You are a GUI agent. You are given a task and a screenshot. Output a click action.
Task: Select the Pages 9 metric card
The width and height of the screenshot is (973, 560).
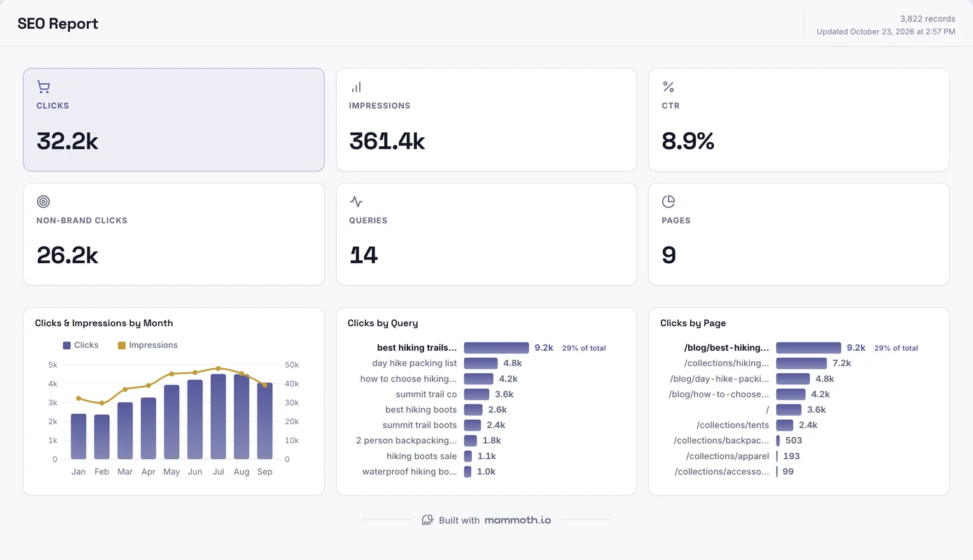(799, 234)
